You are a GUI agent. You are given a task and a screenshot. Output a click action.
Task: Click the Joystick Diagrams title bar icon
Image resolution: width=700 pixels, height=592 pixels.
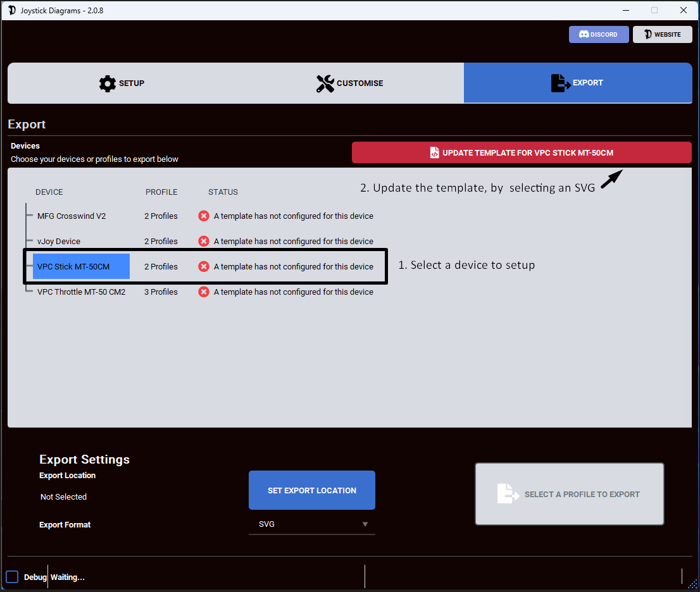pos(11,10)
